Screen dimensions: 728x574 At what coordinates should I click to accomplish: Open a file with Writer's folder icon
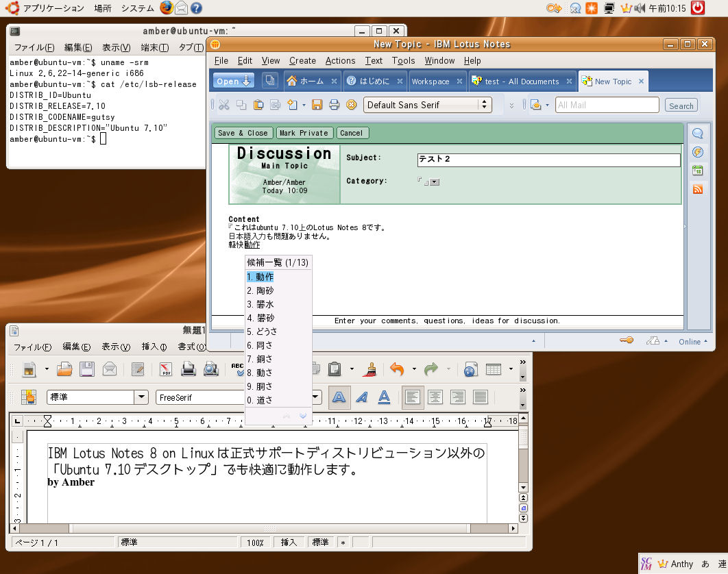point(64,369)
